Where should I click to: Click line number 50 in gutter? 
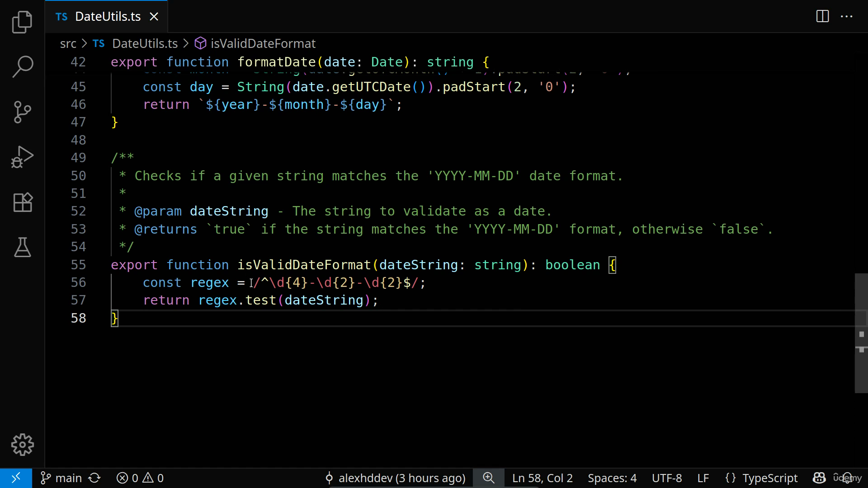[78, 176]
